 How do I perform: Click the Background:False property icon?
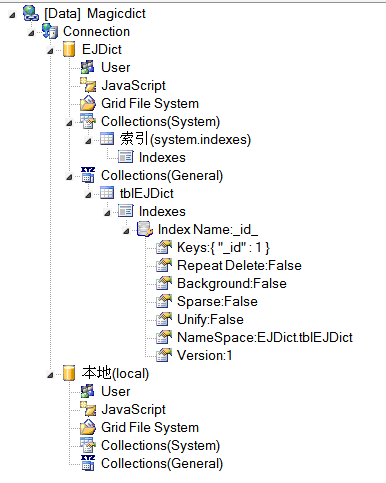click(164, 283)
